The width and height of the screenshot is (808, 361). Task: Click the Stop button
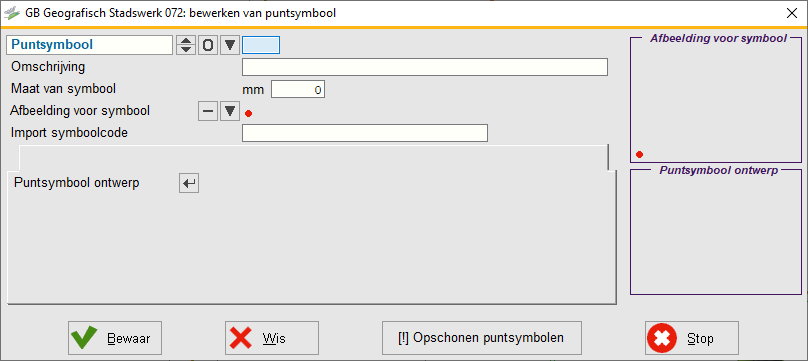(692, 338)
